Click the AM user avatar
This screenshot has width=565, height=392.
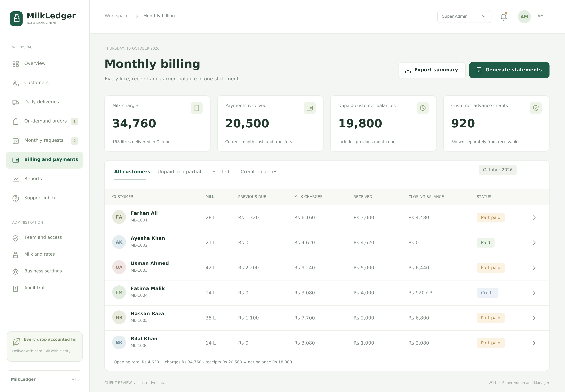tap(524, 17)
